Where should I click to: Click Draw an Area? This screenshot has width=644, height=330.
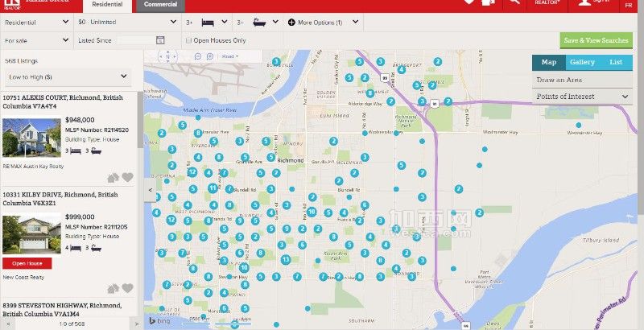pos(582,80)
